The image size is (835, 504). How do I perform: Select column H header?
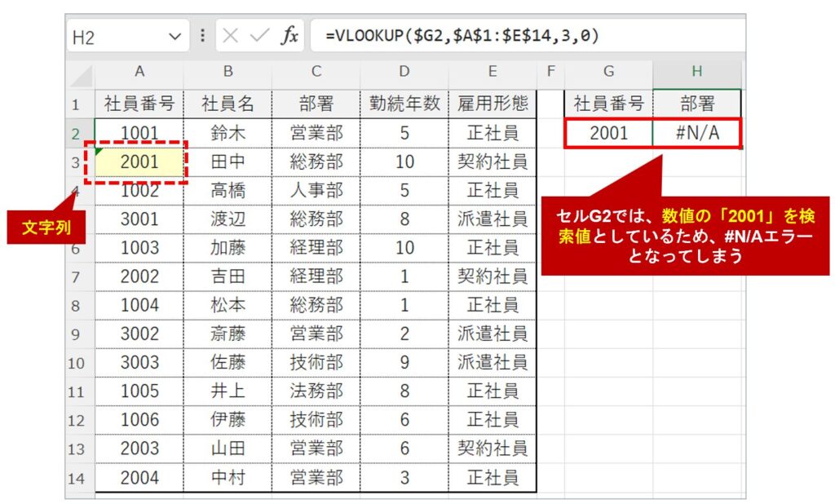pyautogui.click(x=696, y=73)
